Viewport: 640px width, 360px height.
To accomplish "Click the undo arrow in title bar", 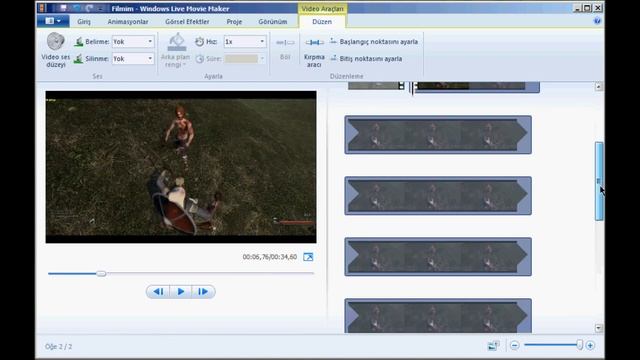I will click(76, 8).
